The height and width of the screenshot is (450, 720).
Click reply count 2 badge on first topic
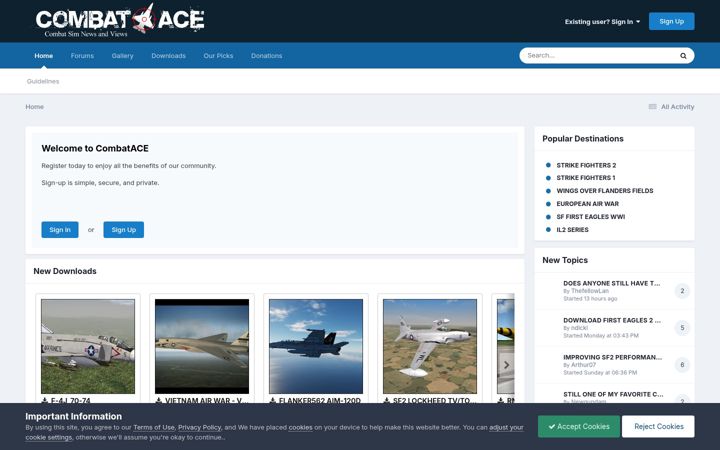pos(682,291)
